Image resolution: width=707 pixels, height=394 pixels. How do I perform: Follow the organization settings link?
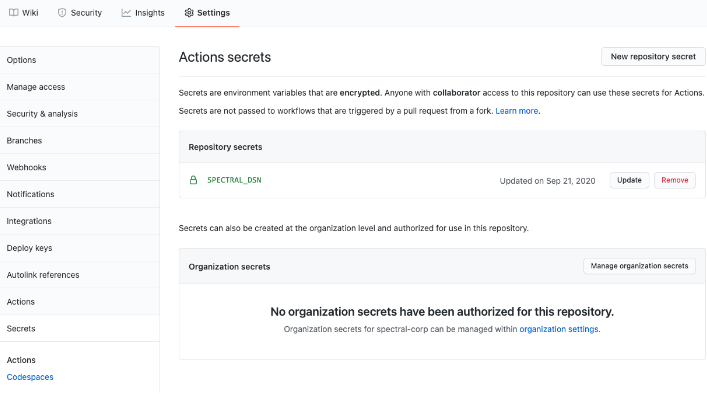coord(559,329)
